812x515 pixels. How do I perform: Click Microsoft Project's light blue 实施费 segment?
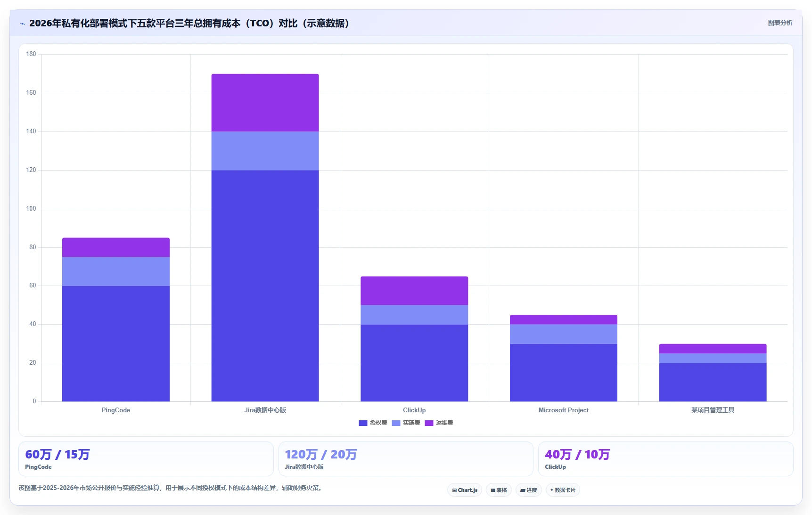click(564, 334)
